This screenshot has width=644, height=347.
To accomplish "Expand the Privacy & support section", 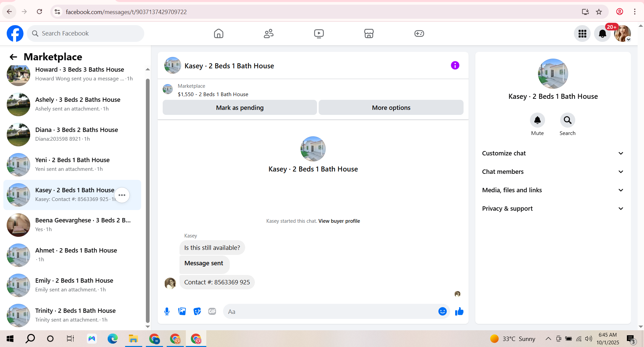I will 553,208.
